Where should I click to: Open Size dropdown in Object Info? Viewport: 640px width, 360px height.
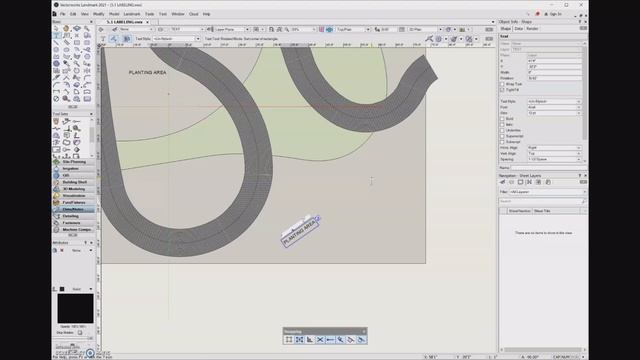(x=554, y=113)
